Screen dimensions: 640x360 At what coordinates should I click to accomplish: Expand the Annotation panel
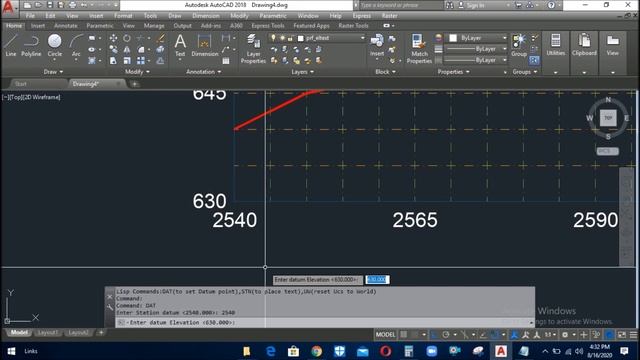[x=204, y=72]
